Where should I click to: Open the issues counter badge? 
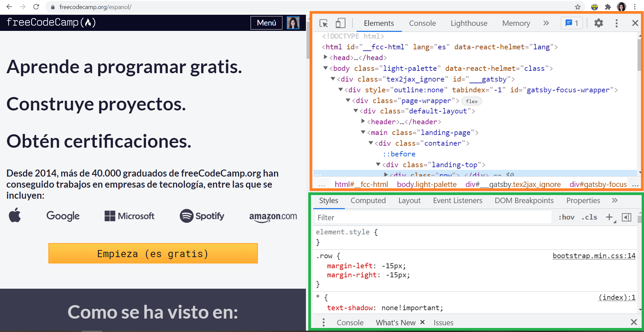point(572,23)
